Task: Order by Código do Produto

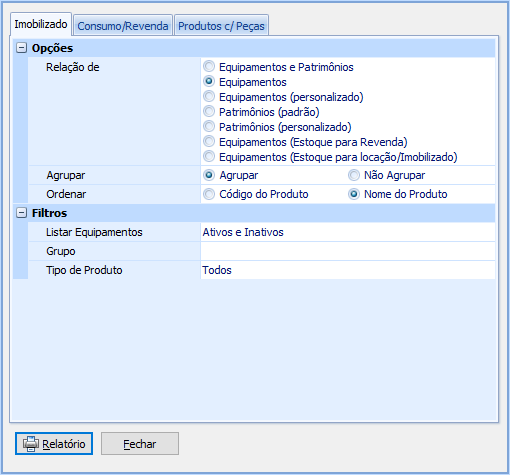Action: [x=209, y=194]
